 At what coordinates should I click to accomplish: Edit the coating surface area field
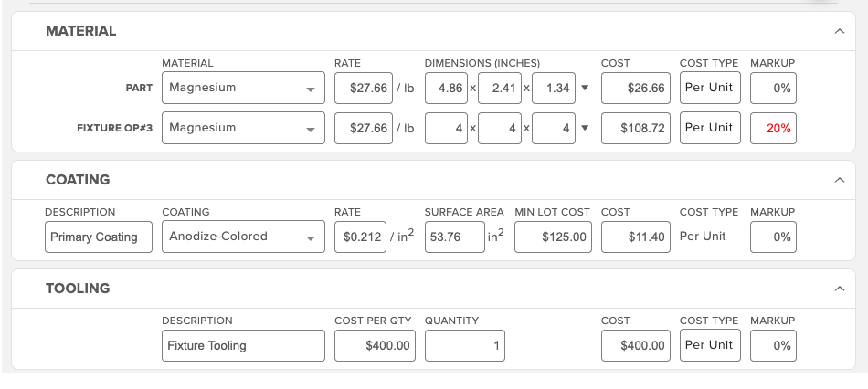pos(453,237)
